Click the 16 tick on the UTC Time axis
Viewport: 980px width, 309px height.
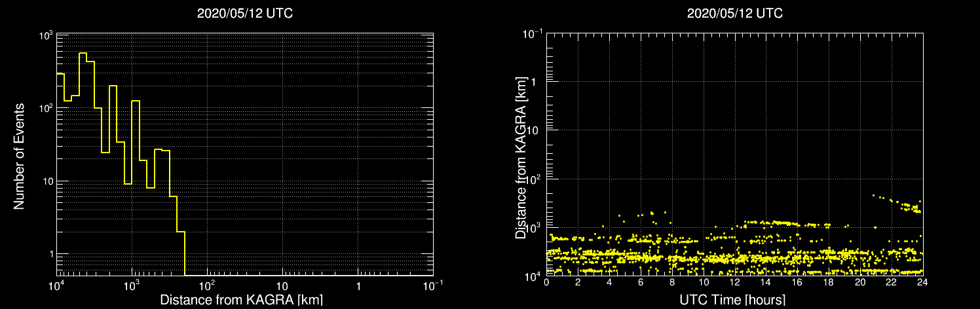tap(797, 283)
